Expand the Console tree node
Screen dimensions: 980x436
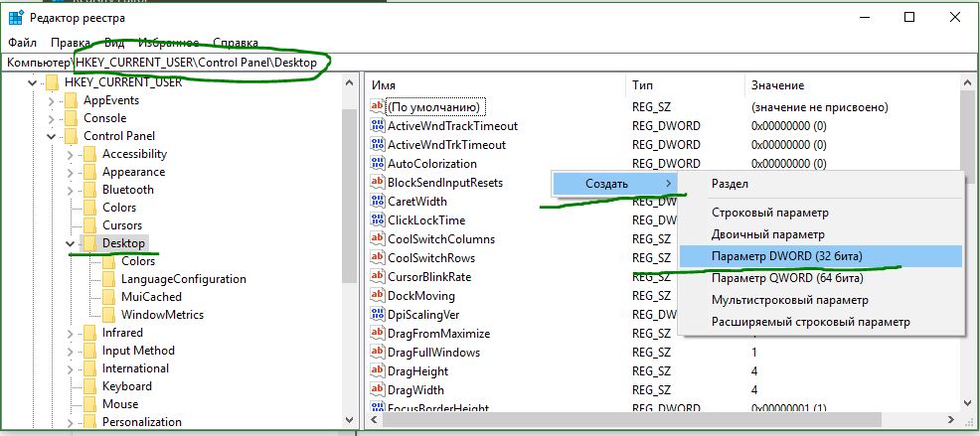(52, 118)
